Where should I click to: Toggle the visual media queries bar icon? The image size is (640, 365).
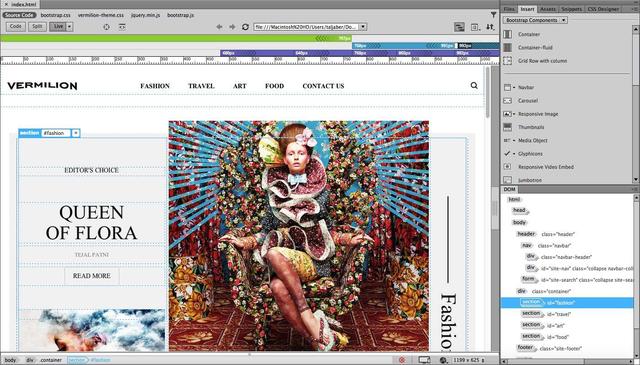coord(459,27)
